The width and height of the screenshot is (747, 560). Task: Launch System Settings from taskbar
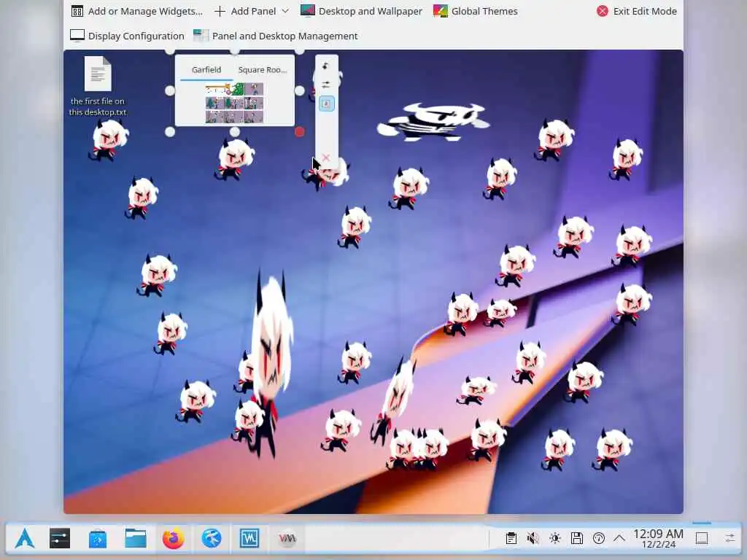[x=60, y=539]
